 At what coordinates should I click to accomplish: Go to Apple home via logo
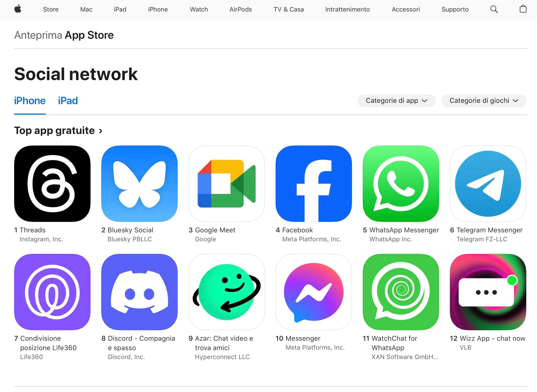click(x=18, y=9)
